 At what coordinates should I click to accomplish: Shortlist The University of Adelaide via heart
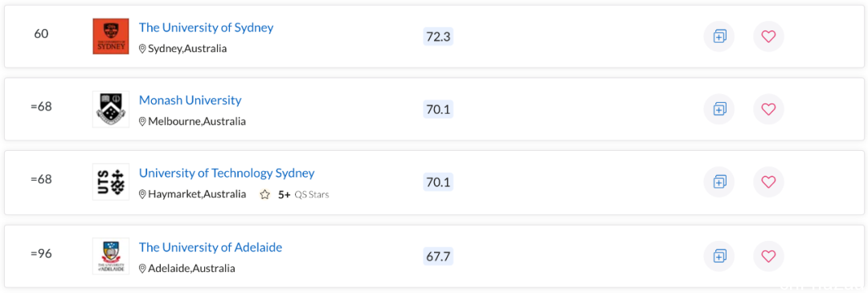pyautogui.click(x=768, y=256)
